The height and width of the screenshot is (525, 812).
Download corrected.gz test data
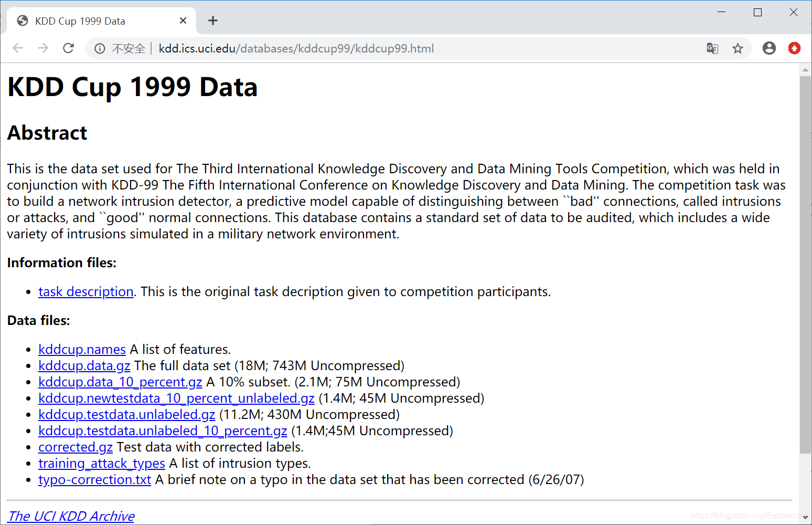coord(76,447)
